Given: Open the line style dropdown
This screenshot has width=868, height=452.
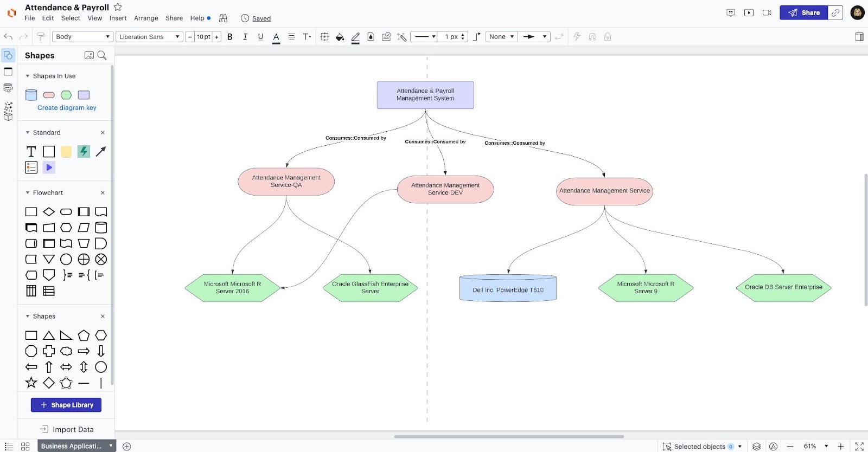Looking at the screenshot, I should click(424, 37).
